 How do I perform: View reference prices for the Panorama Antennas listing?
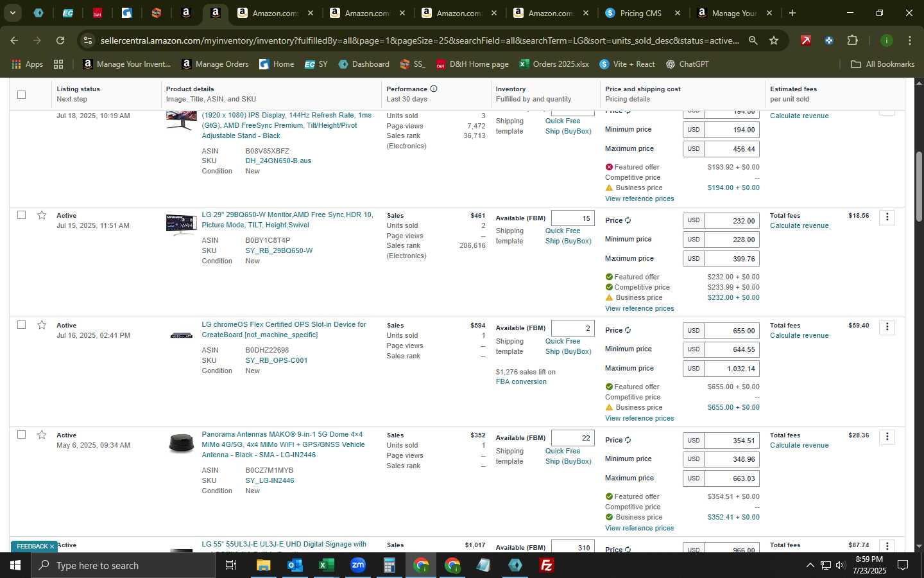coord(639,528)
